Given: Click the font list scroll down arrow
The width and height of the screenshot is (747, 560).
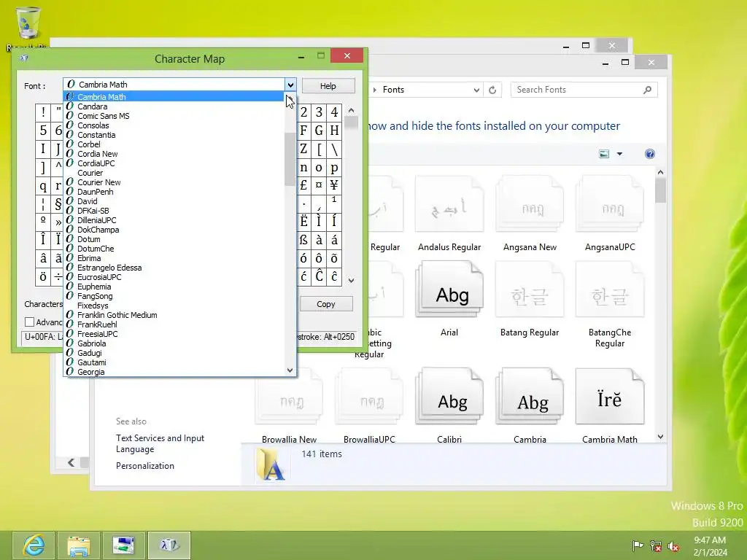Looking at the screenshot, I should coord(290,370).
